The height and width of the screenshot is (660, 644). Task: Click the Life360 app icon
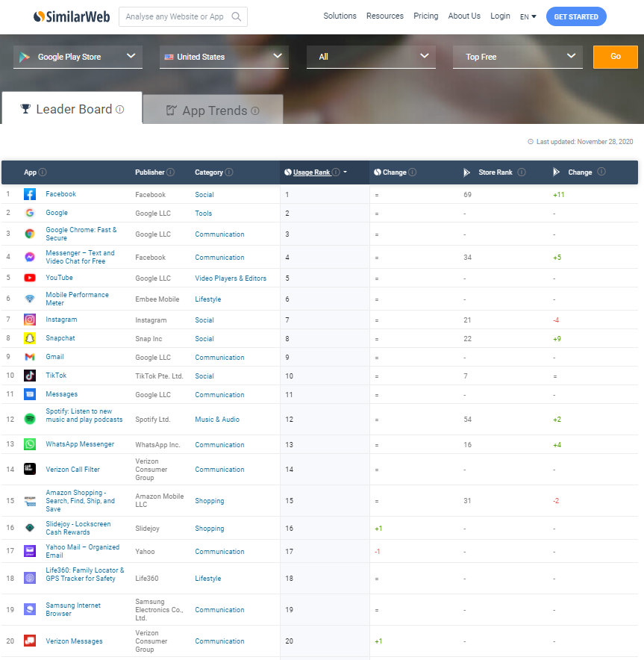(29, 579)
